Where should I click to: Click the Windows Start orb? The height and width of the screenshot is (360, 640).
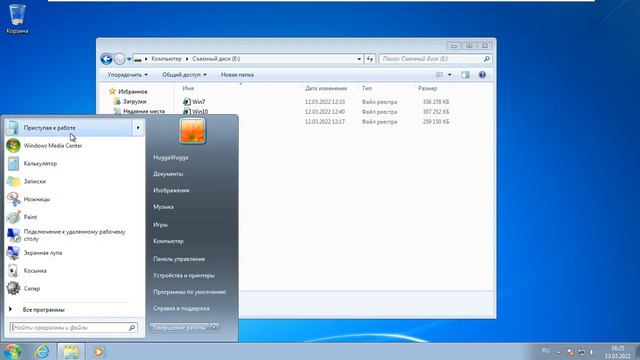pyautogui.click(x=12, y=351)
